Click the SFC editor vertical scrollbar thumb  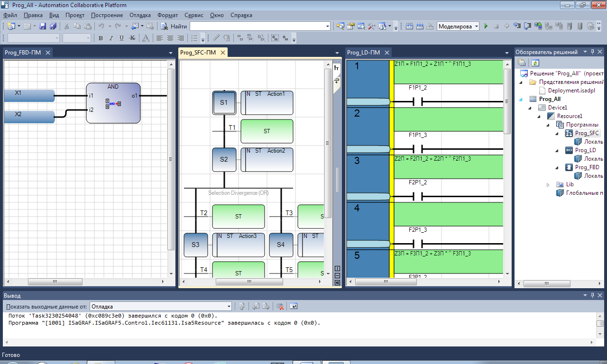[x=328, y=144]
